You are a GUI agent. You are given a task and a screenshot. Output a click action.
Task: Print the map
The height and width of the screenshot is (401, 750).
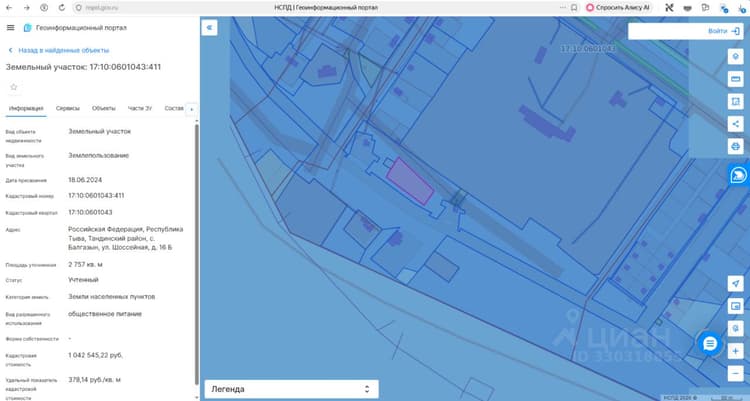click(x=735, y=146)
